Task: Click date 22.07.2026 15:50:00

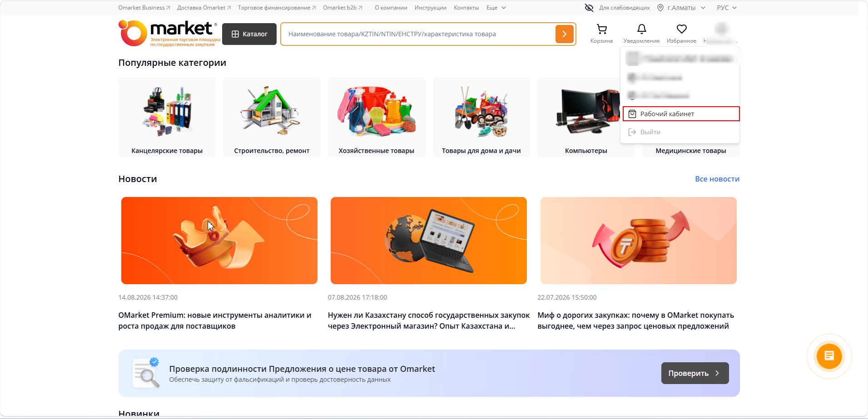Action: pyautogui.click(x=567, y=297)
